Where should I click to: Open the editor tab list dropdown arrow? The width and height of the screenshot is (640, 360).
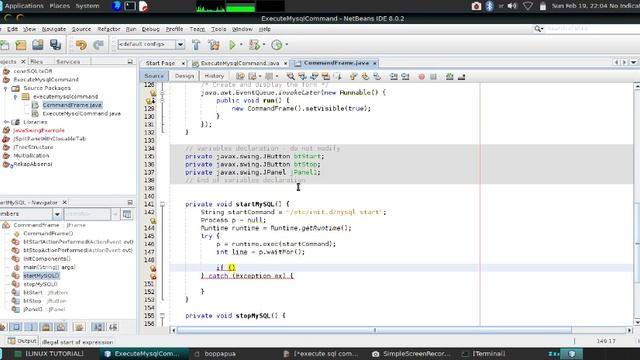pyautogui.click(x=633, y=62)
